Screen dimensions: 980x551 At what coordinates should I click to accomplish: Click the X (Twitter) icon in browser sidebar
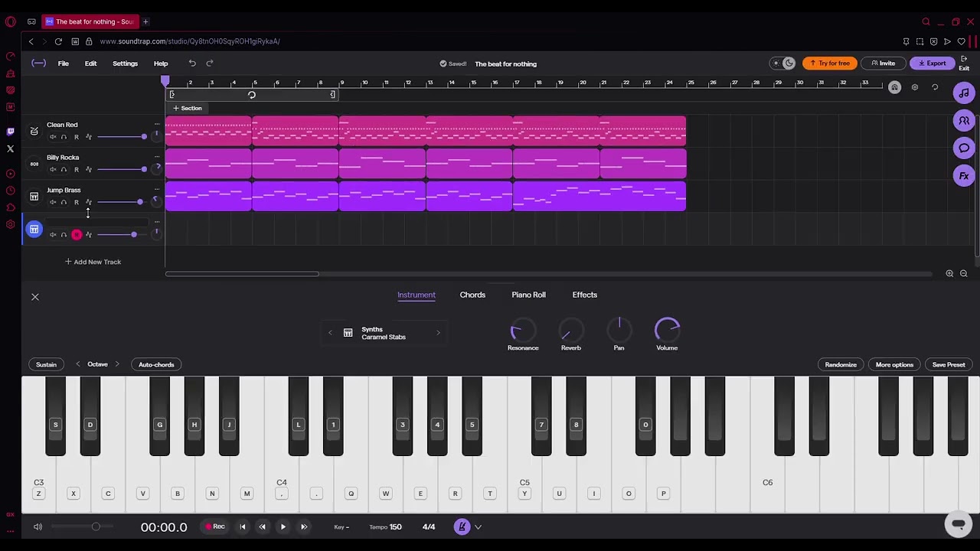(x=10, y=148)
